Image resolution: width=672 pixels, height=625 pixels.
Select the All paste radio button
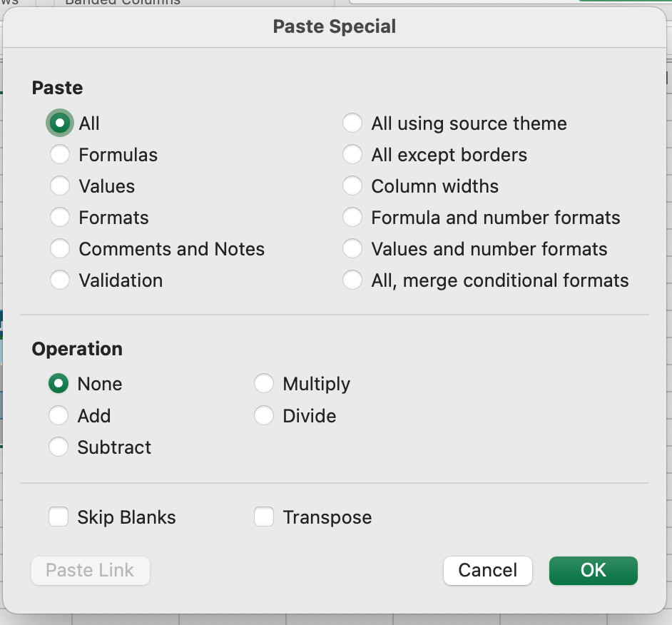pos(60,123)
